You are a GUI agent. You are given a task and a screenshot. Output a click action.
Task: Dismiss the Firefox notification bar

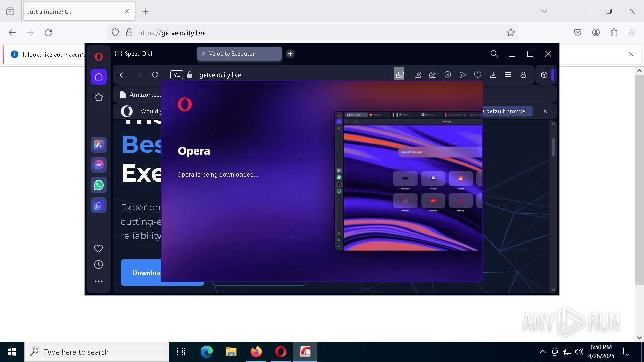pyautogui.click(x=631, y=54)
